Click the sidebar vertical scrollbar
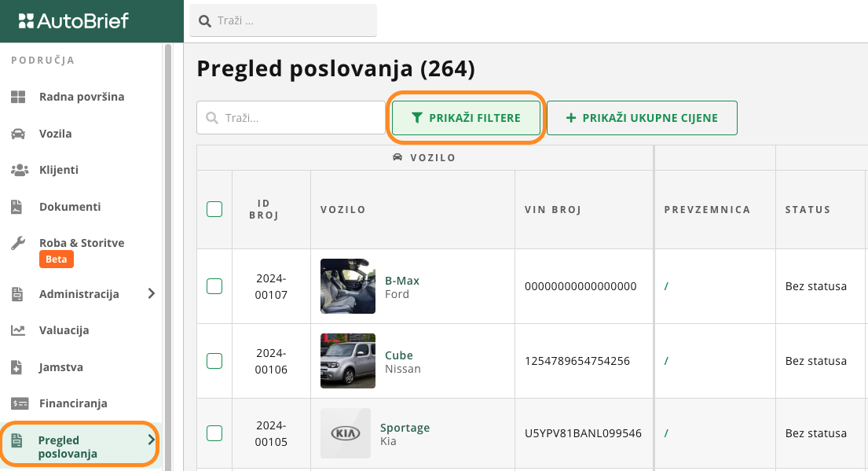Image resolution: width=868 pixels, height=471 pixels. point(167,236)
